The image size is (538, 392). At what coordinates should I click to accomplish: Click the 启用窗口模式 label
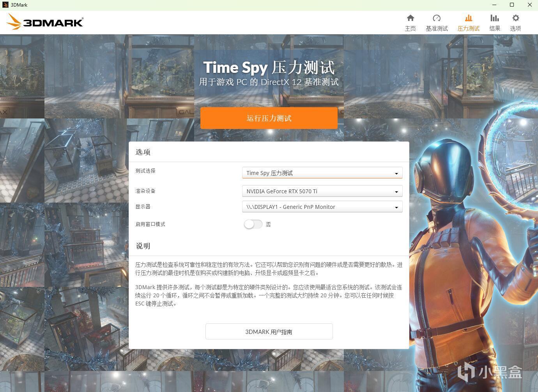click(150, 224)
